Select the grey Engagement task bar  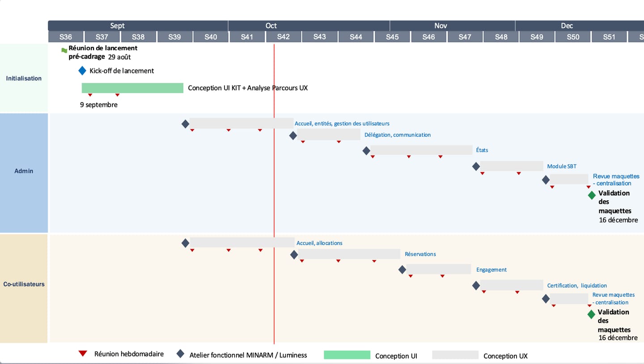[x=439, y=269]
